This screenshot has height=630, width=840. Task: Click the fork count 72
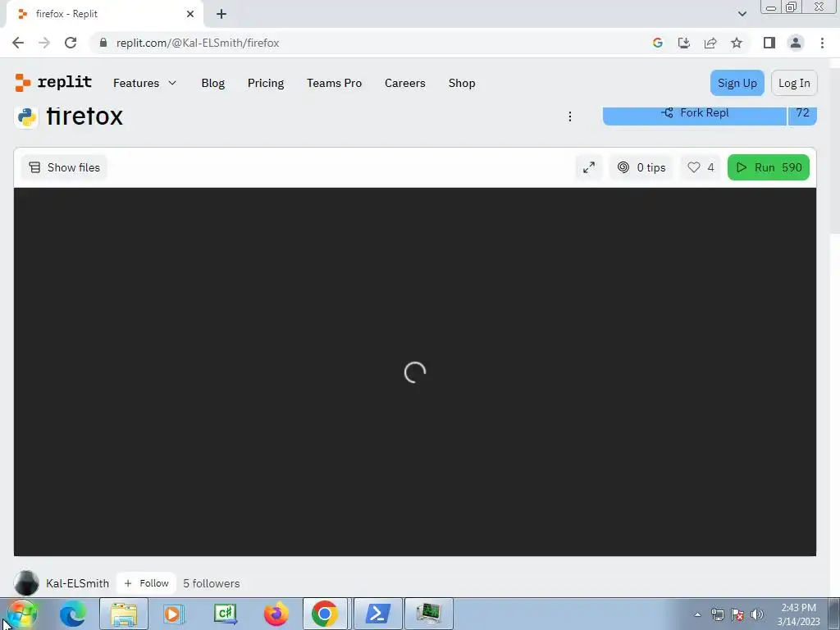coord(802,113)
